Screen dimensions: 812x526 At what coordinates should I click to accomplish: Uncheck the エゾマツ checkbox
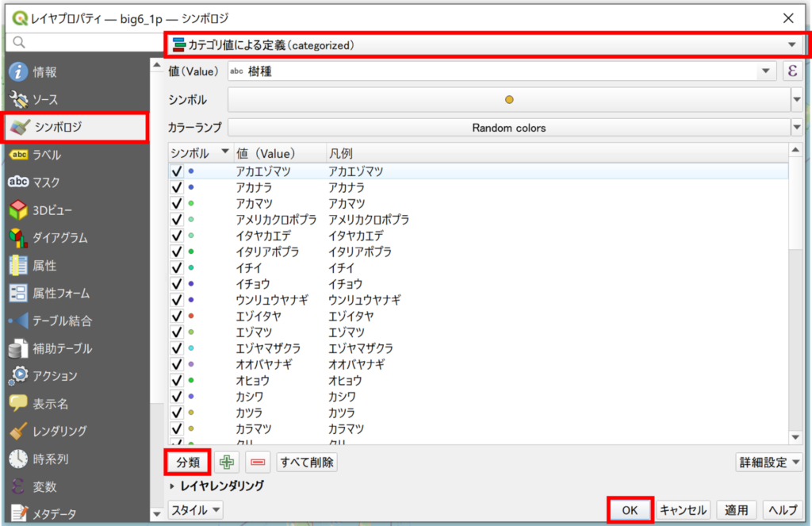[177, 332]
